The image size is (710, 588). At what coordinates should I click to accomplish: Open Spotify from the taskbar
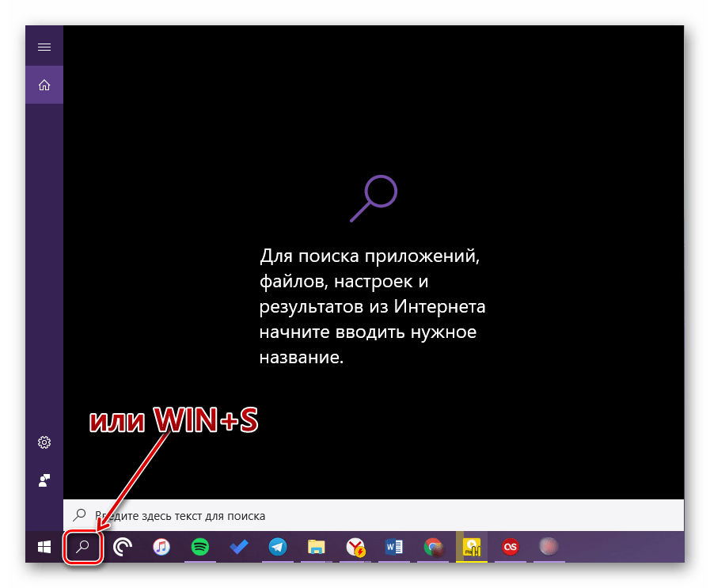[x=199, y=547]
